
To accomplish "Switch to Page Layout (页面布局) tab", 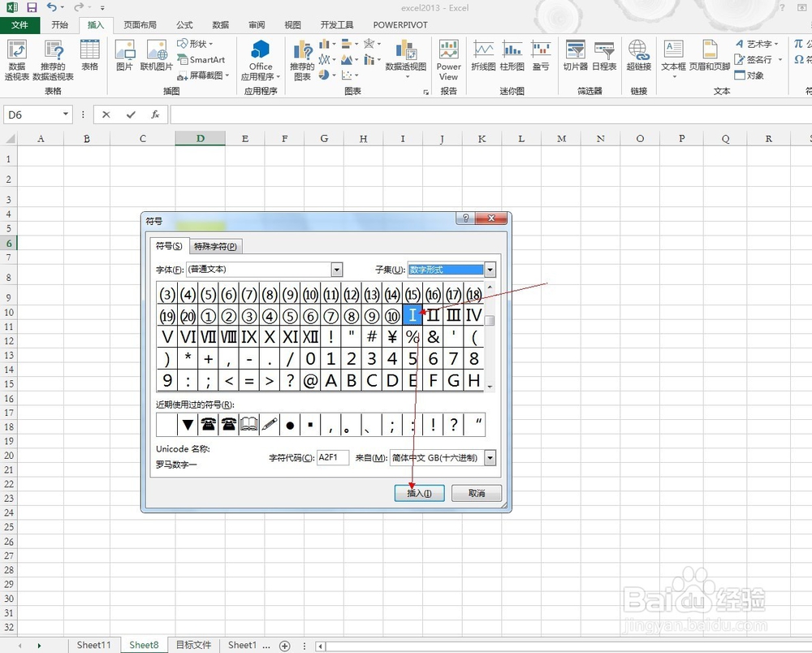I will pyautogui.click(x=140, y=25).
